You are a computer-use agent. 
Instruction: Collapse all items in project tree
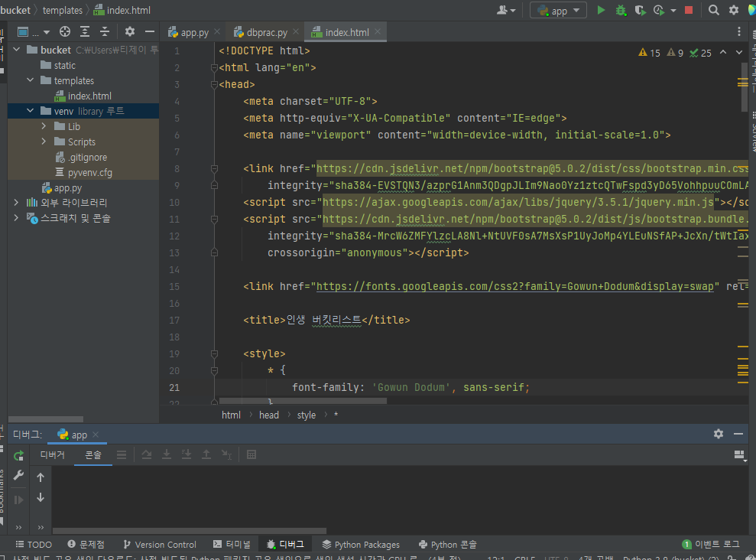(x=105, y=32)
